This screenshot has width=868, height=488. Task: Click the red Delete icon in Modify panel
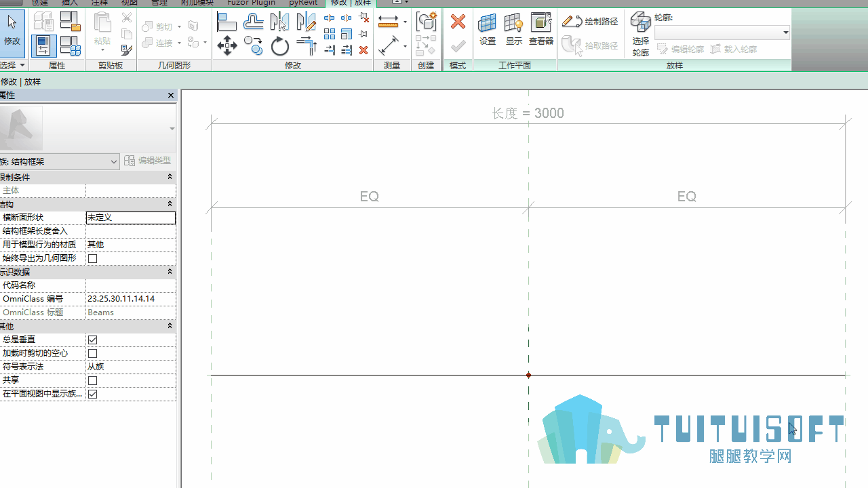tap(363, 50)
